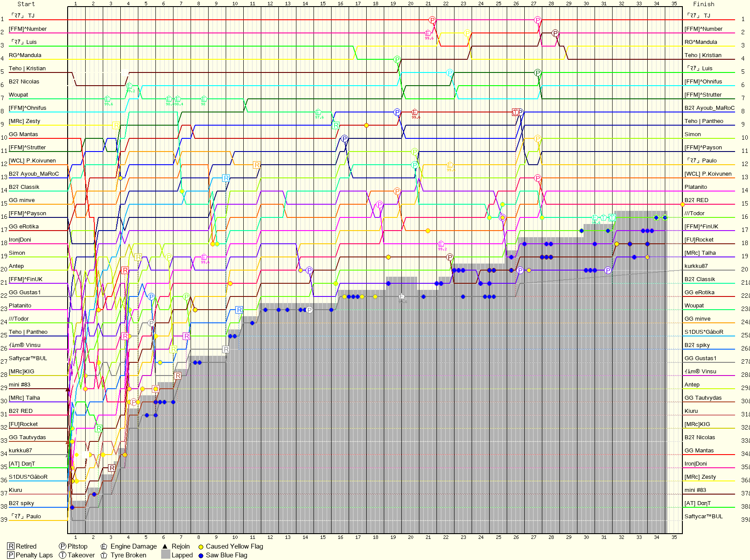The width and height of the screenshot is (750, 560).
Task: Select '[AT] DɑηT' in the Finish column
Action: tap(698, 503)
